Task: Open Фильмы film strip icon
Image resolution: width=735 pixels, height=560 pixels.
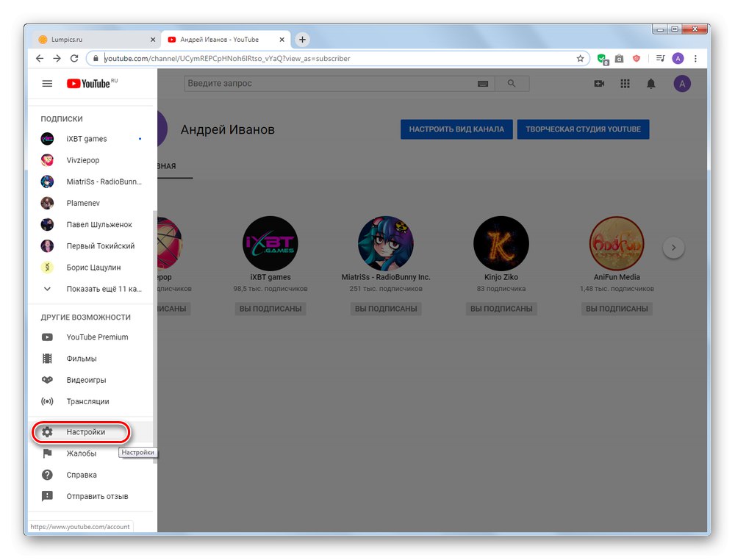Action: [47, 359]
